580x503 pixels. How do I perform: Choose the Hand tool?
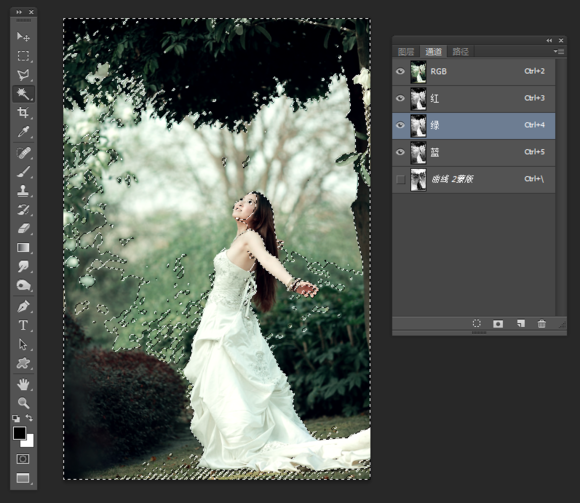pyautogui.click(x=23, y=385)
